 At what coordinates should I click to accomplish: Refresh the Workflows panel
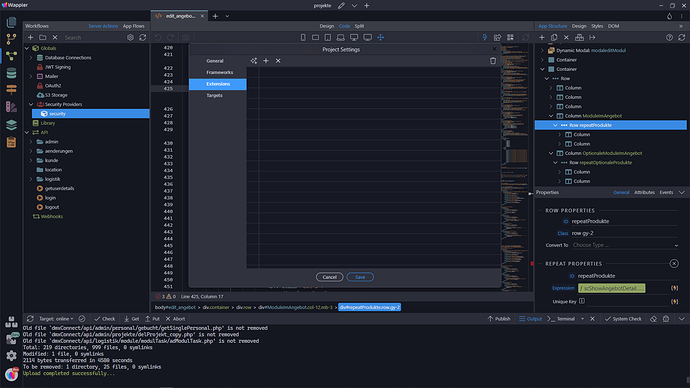point(143,37)
